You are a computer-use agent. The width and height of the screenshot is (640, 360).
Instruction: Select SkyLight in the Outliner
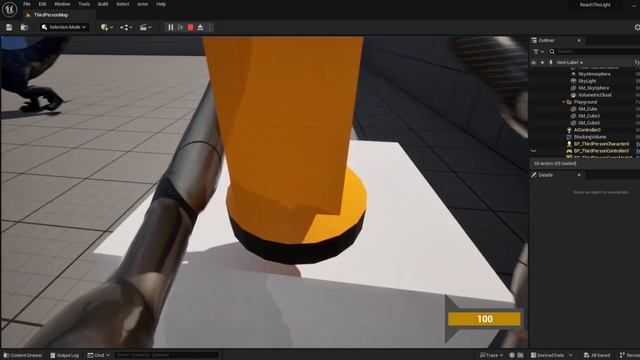pyautogui.click(x=587, y=81)
